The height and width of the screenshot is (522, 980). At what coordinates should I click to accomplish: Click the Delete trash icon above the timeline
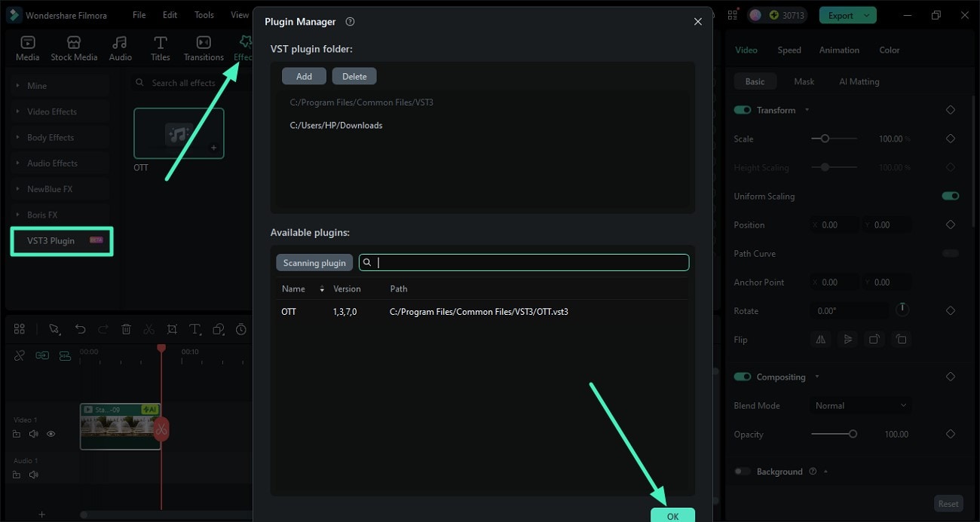click(126, 329)
